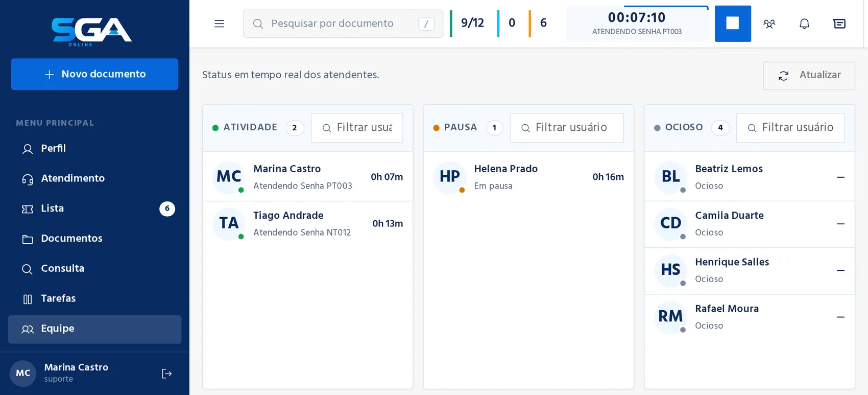
Task: Click the Atualizar button
Action: click(809, 76)
